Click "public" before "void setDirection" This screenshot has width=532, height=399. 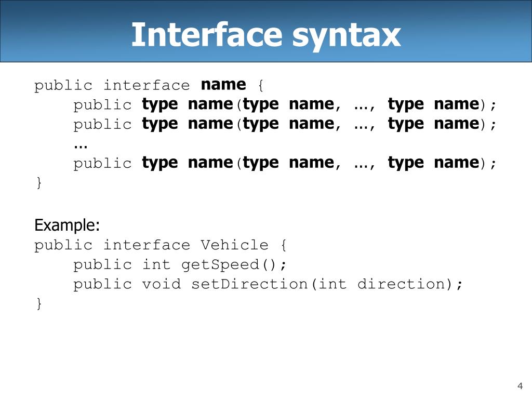[x=102, y=284]
